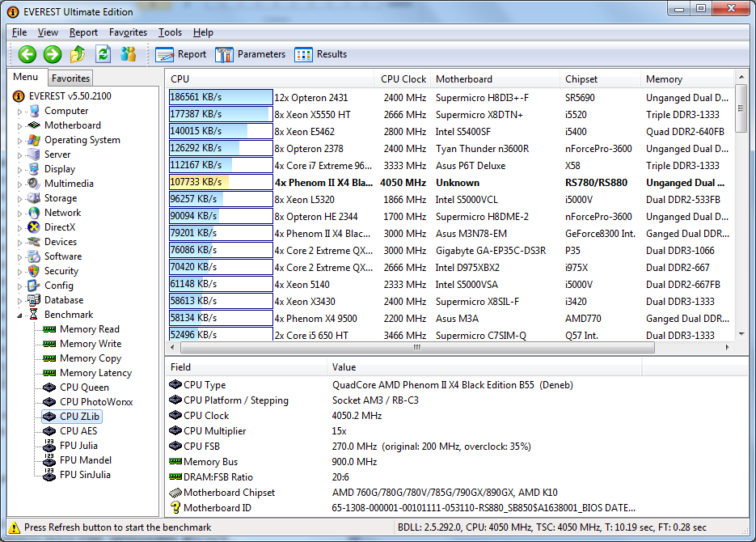
Task: Click the results list horizontal scrollbar thumb
Action: click(417, 347)
